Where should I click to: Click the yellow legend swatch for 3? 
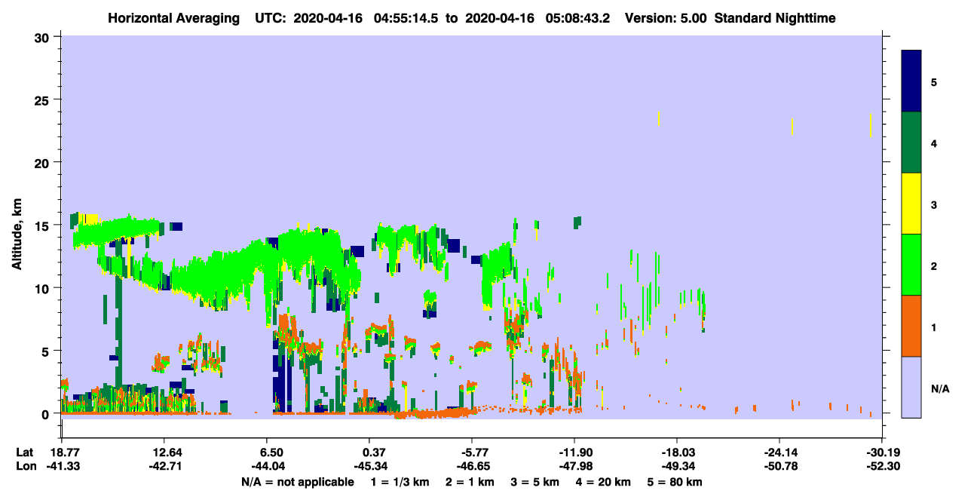(x=911, y=204)
